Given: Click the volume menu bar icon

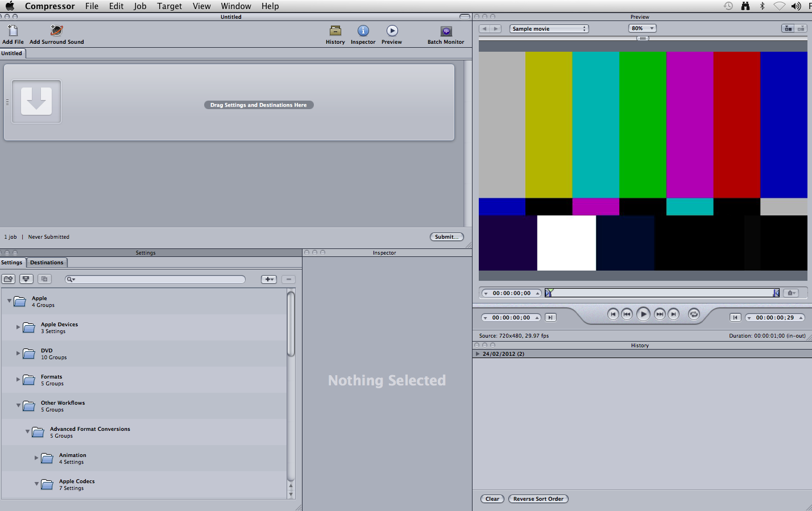Looking at the screenshot, I should 796,6.
